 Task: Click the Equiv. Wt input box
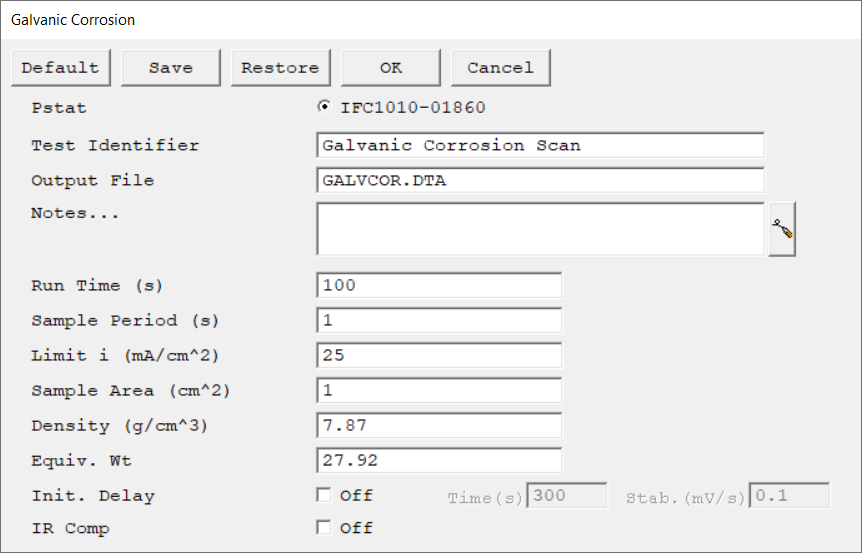point(438,460)
